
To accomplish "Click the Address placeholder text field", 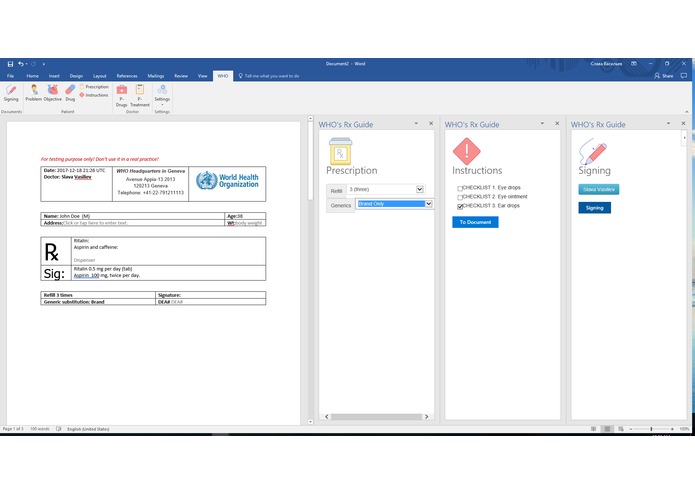I will [95, 223].
